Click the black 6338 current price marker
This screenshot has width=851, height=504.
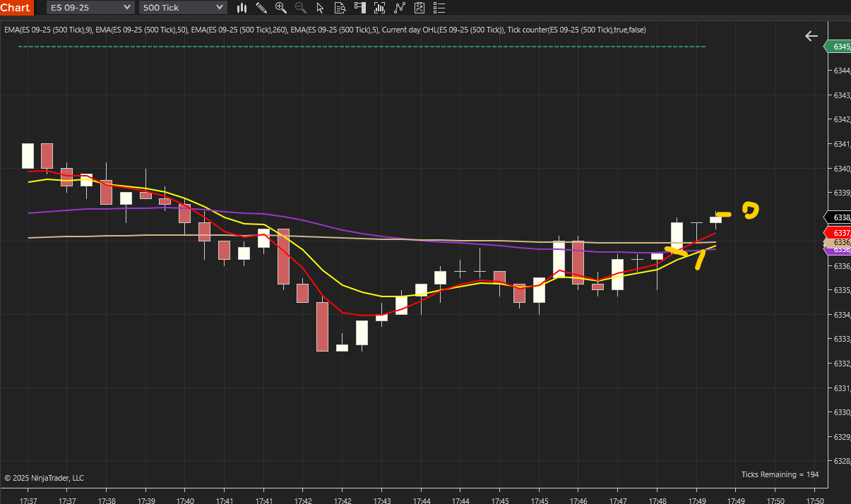838,217
